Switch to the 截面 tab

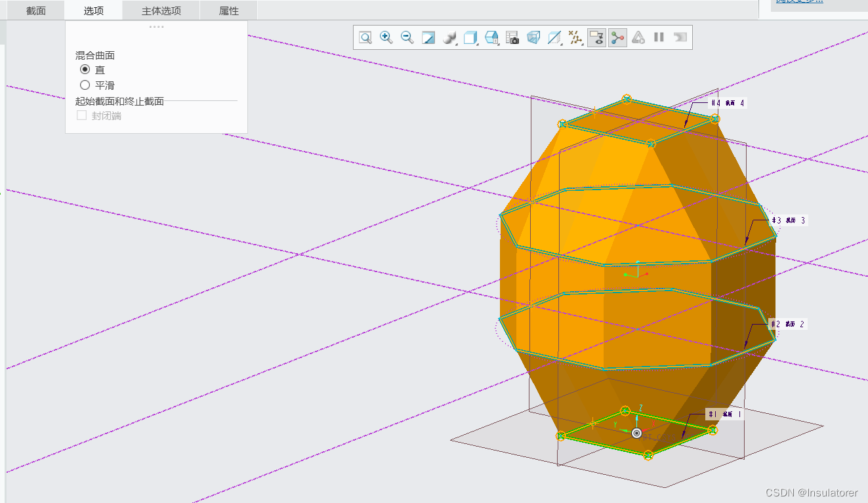[36, 10]
